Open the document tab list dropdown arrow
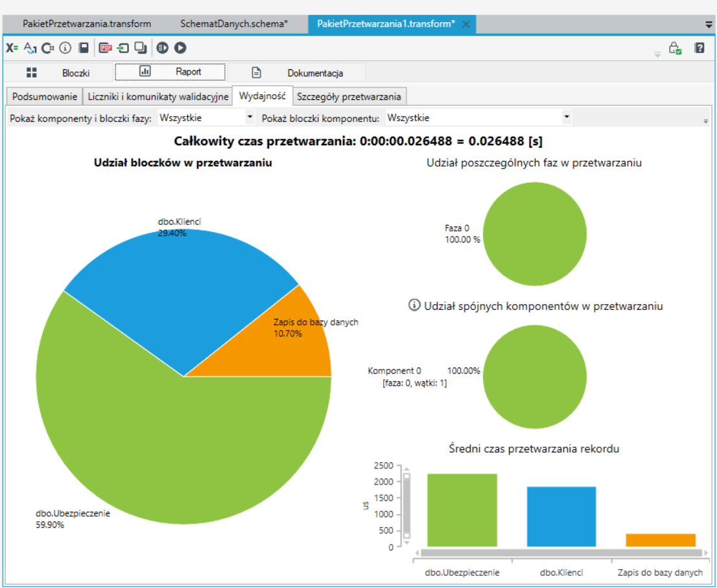 709,25
